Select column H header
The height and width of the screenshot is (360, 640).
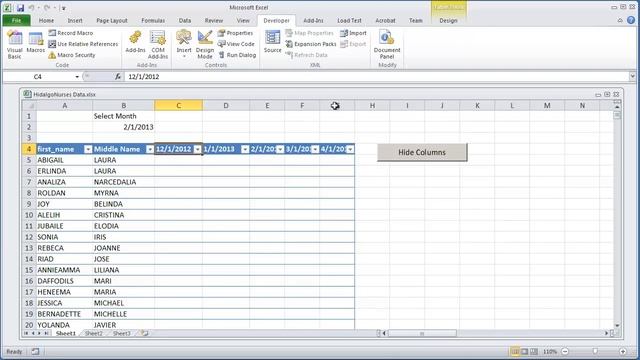pyautogui.click(x=372, y=106)
